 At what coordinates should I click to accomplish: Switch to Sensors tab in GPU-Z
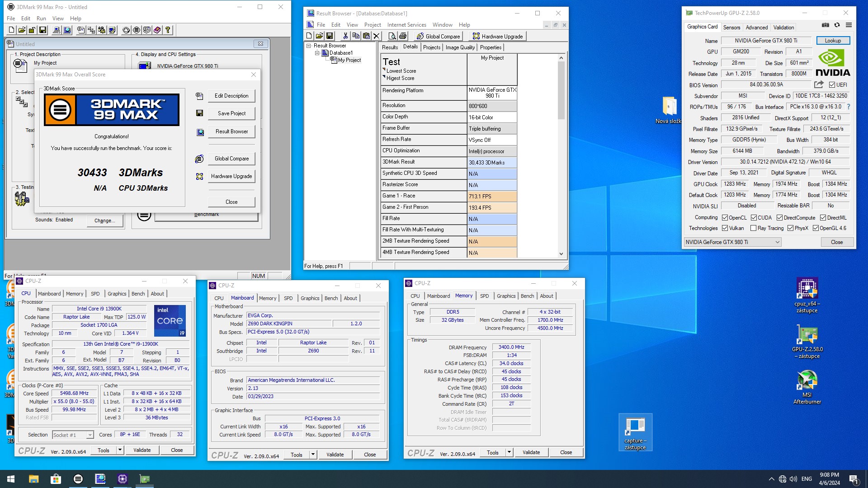pyautogui.click(x=731, y=27)
